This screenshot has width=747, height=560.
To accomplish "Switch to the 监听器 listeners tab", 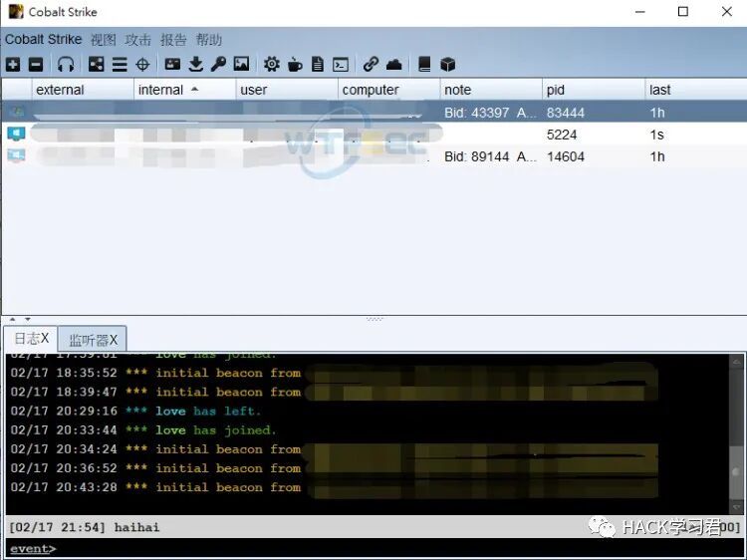I will tap(93, 340).
